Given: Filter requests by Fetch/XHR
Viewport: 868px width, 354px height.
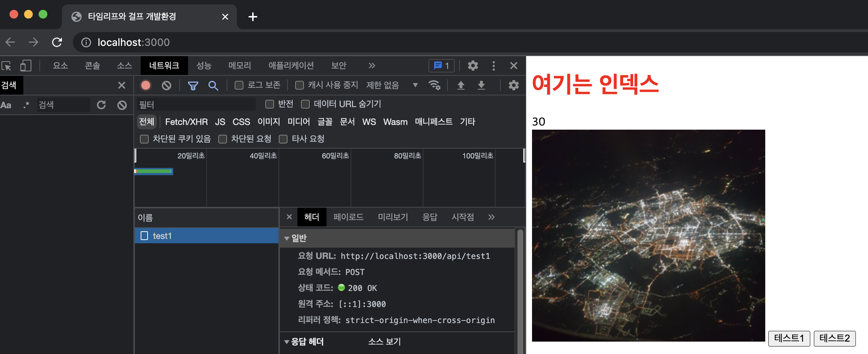Looking at the screenshot, I should pyautogui.click(x=187, y=122).
